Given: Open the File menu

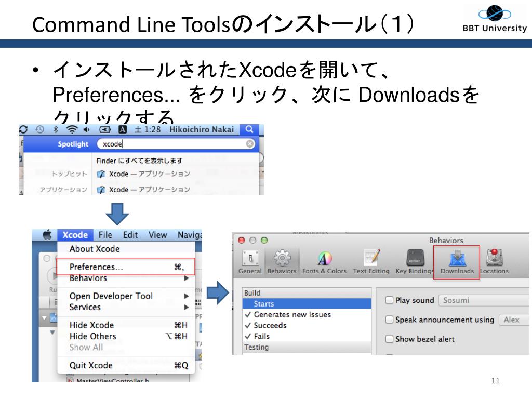Looking at the screenshot, I should (x=105, y=235).
